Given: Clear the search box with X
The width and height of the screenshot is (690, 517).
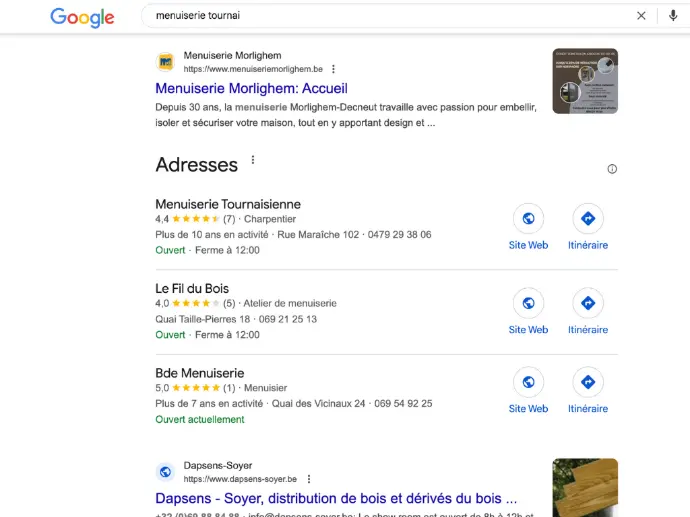Looking at the screenshot, I should [x=641, y=16].
